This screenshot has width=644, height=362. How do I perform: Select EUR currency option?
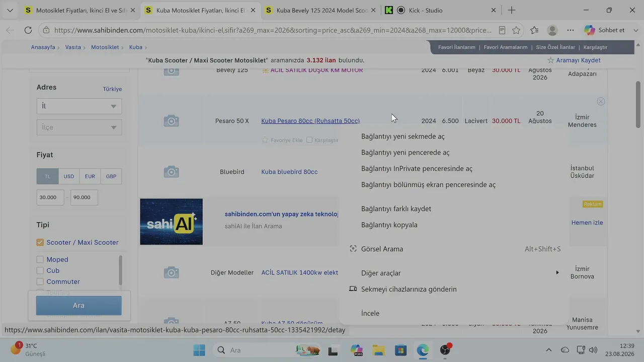coord(90,176)
